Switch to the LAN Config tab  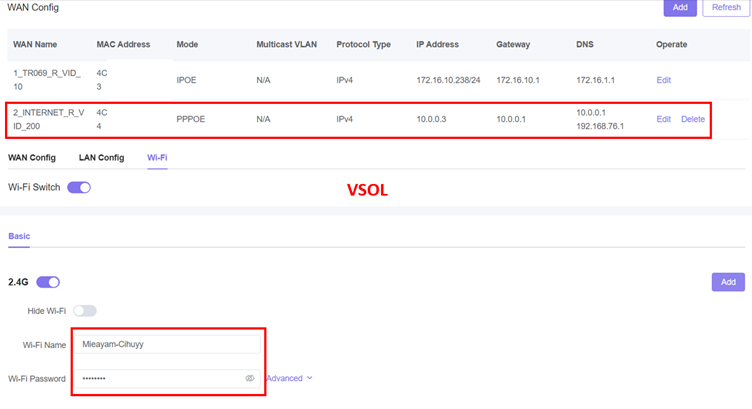point(101,158)
